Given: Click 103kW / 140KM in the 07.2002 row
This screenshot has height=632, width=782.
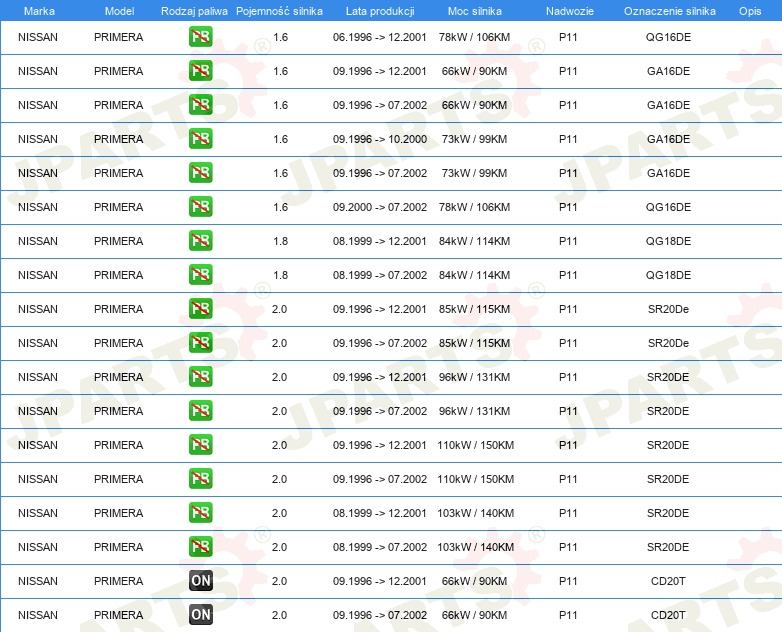Looking at the screenshot, I should click(x=475, y=547).
